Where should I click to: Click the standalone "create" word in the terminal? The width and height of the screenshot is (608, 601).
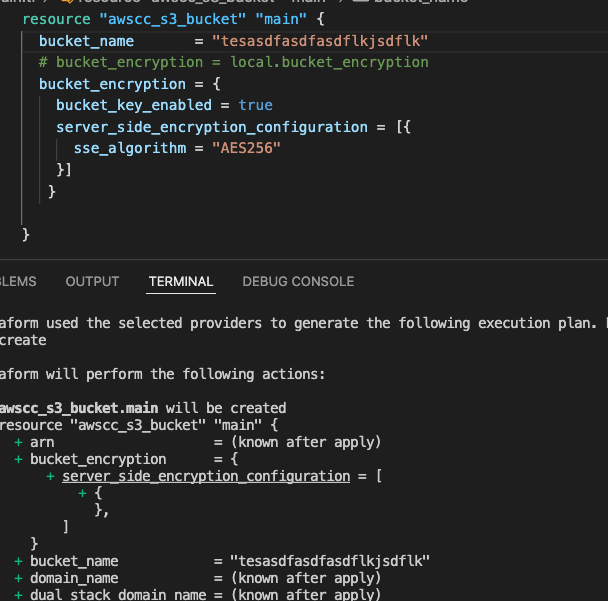tap(23, 340)
